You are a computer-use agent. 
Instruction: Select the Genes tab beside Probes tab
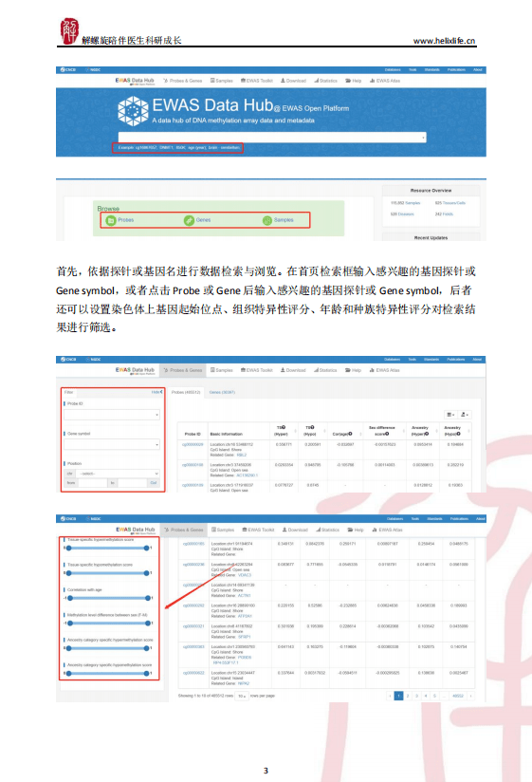point(222,393)
